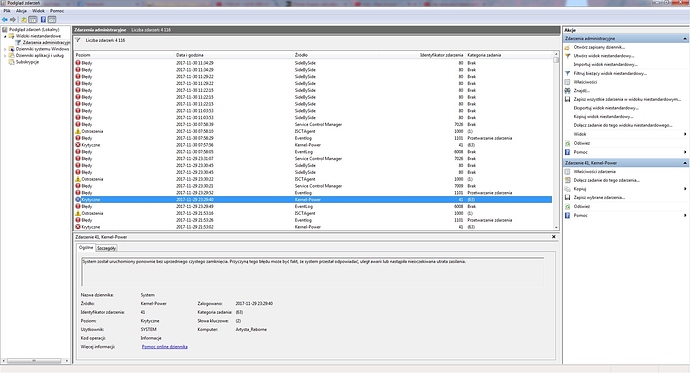The width and height of the screenshot is (690, 373).
Task: Click the event description text box
Action: (312, 271)
